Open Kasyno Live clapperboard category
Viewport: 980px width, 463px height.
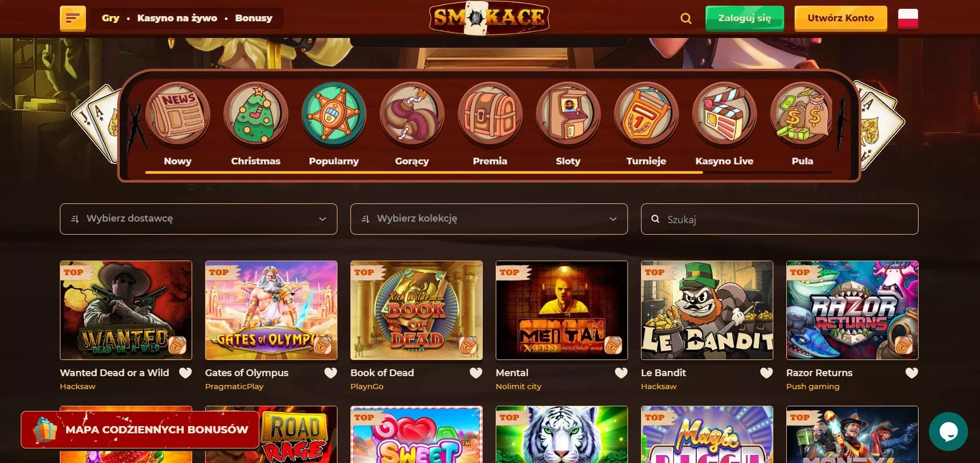[724, 114]
